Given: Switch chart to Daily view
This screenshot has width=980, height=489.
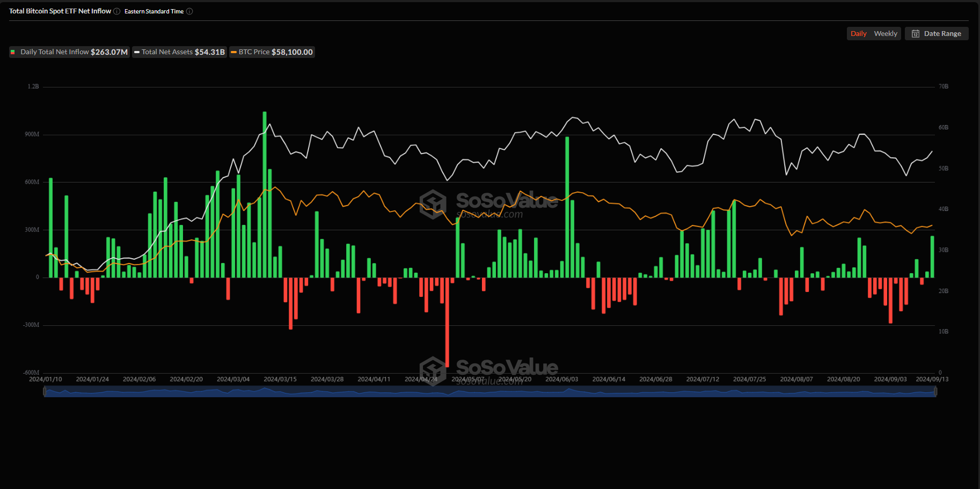Looking at the screenshot, I should [x=858, y=34].
